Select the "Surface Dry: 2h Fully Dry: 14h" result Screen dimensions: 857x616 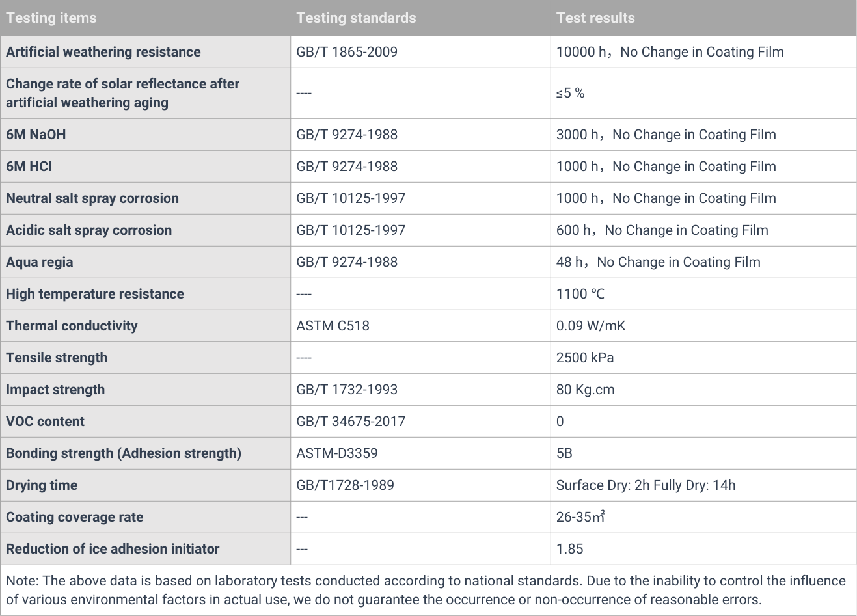(x=646, y=485)
